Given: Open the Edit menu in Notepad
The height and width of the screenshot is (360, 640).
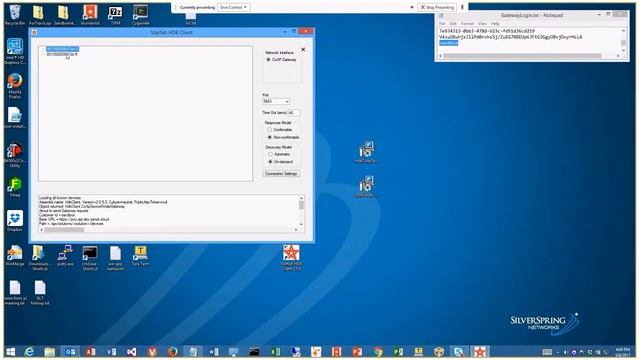Looking at the screenshot, I should click(x=453, y=24).
